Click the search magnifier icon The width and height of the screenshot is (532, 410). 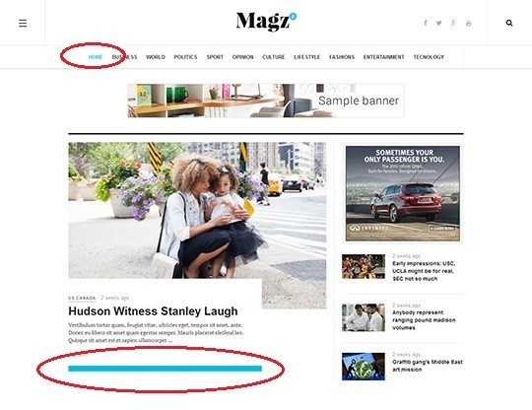509,23
